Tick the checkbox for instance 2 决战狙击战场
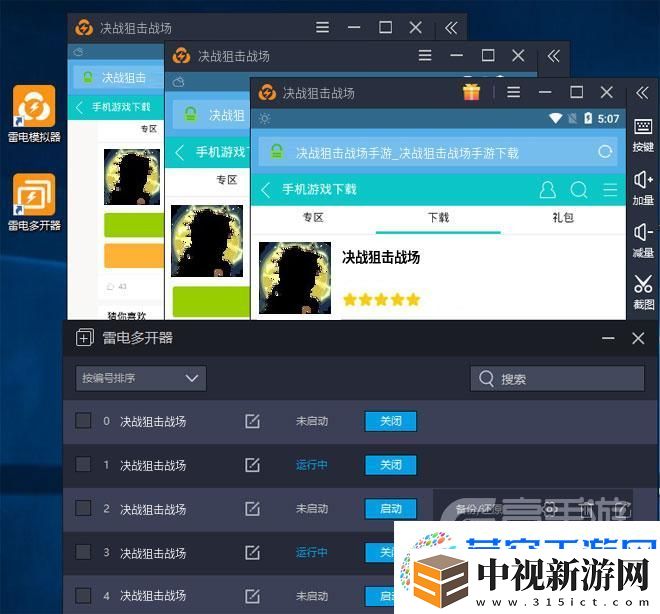 pos(83,508)
